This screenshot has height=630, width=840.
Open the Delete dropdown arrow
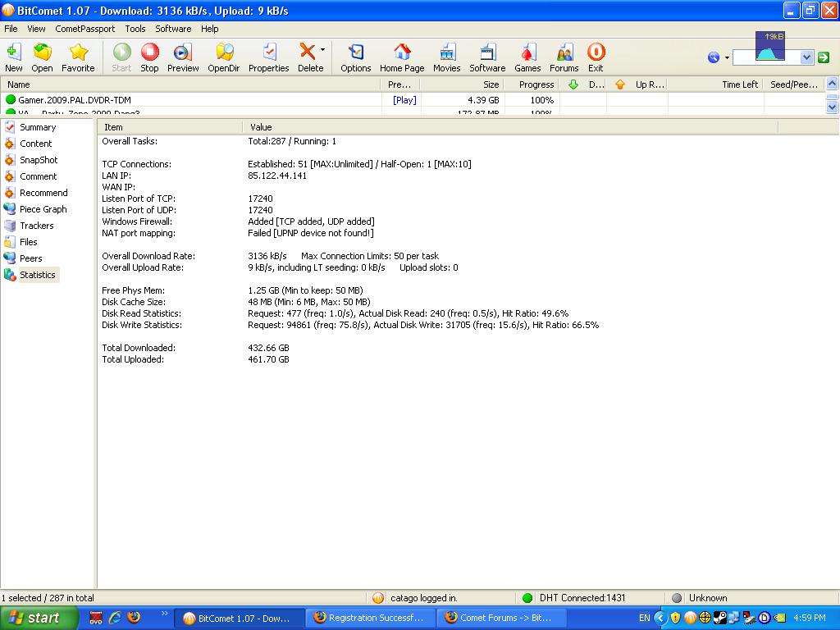(x=322, y=50)
